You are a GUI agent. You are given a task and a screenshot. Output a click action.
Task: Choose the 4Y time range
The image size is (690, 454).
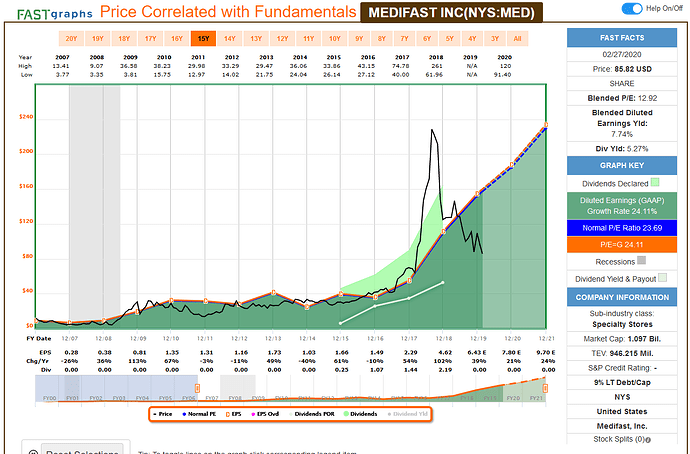[x=473, y=39]
